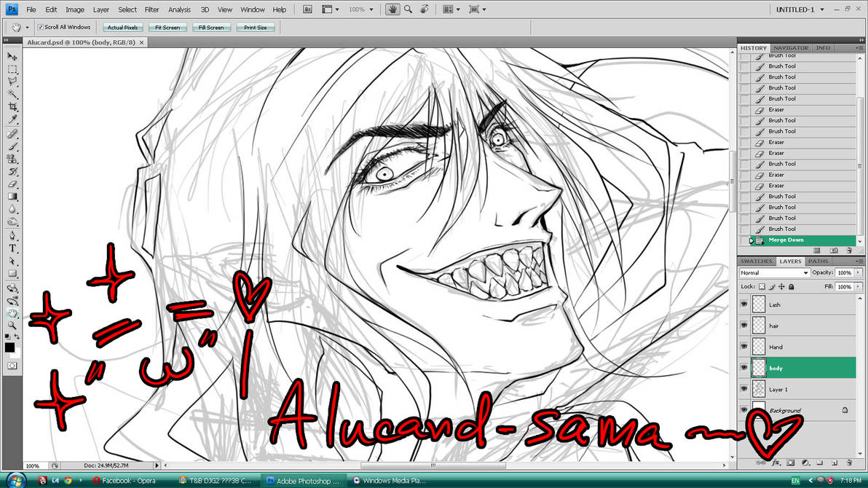Toggle lock transparent pixels
This screenshot has width=868, height=488.
pyautogui.click(x=762, y=287)
